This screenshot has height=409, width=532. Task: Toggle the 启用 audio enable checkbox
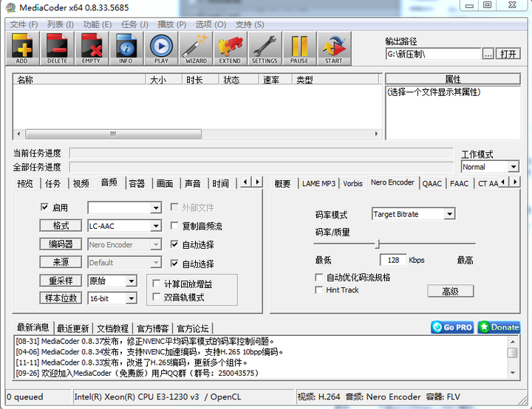pyautogui.click(x=44, y=207)
